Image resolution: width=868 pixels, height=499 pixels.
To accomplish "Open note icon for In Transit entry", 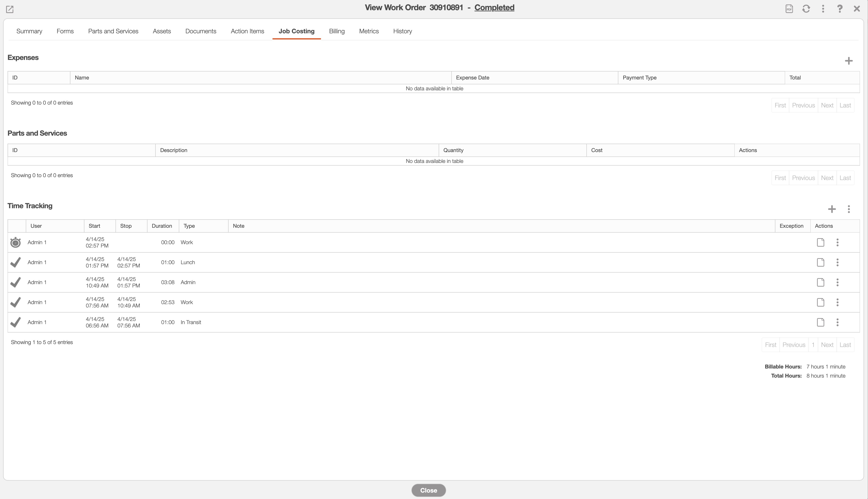I will click(x=820, y=322).
